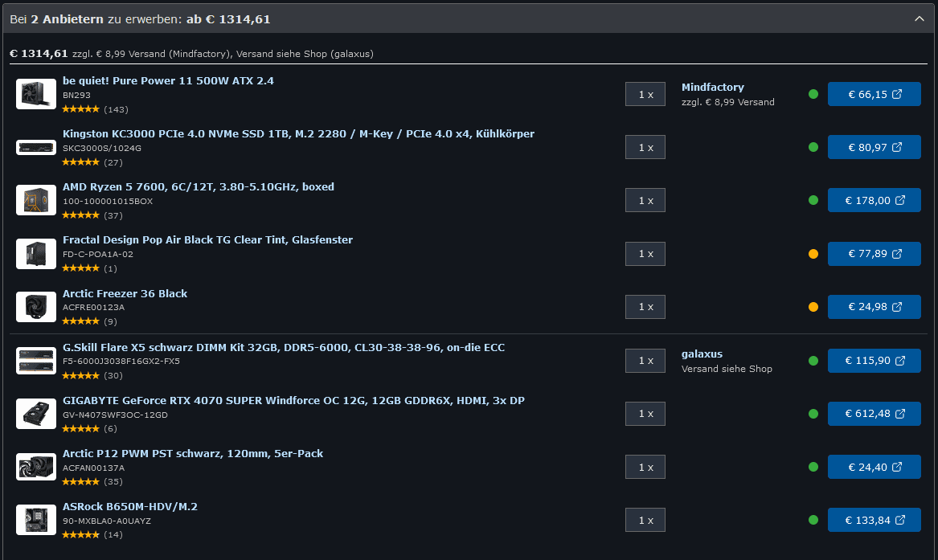
Task: Click the Kingston KC3000 SSD thumbnail
Action: 36,147
